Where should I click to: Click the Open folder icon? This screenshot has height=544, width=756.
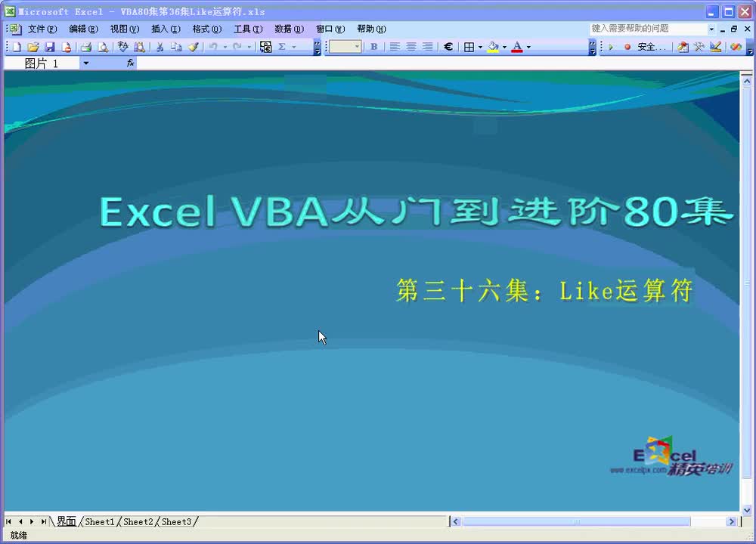click(33, 47)
